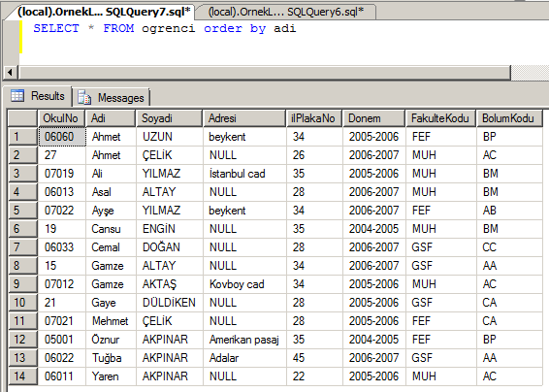Click the horizontal scrollbar of the query editor
The height and width of the screenshot is (392, 549).
coord(265,73)
